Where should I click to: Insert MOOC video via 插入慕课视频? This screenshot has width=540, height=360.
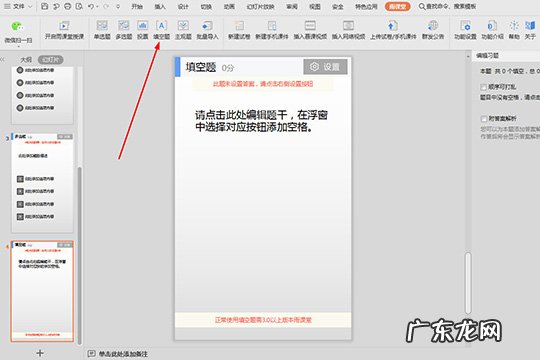pos(310,30)
